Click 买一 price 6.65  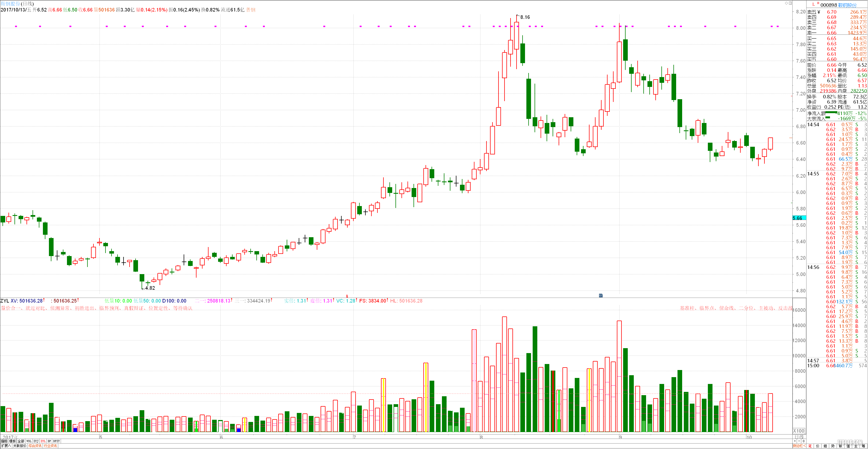point(832,39)
